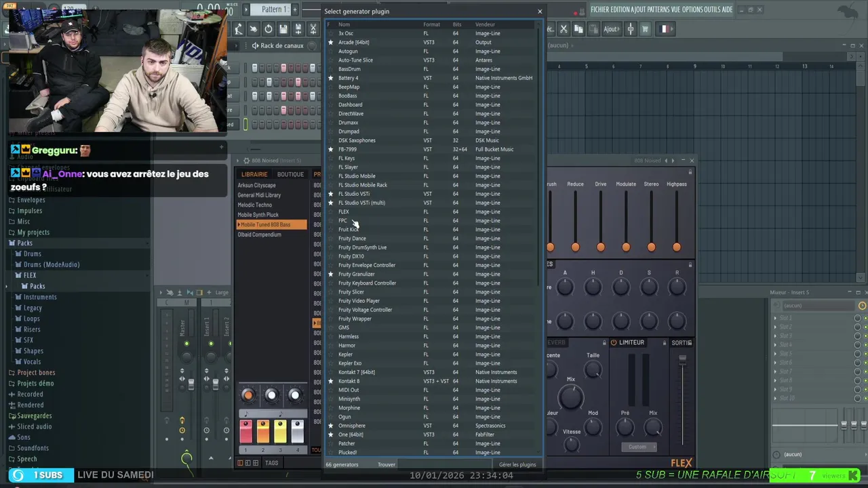868x488 pixels.
Task: Click the plugin list vertical scrollbar
Action: 540,156
